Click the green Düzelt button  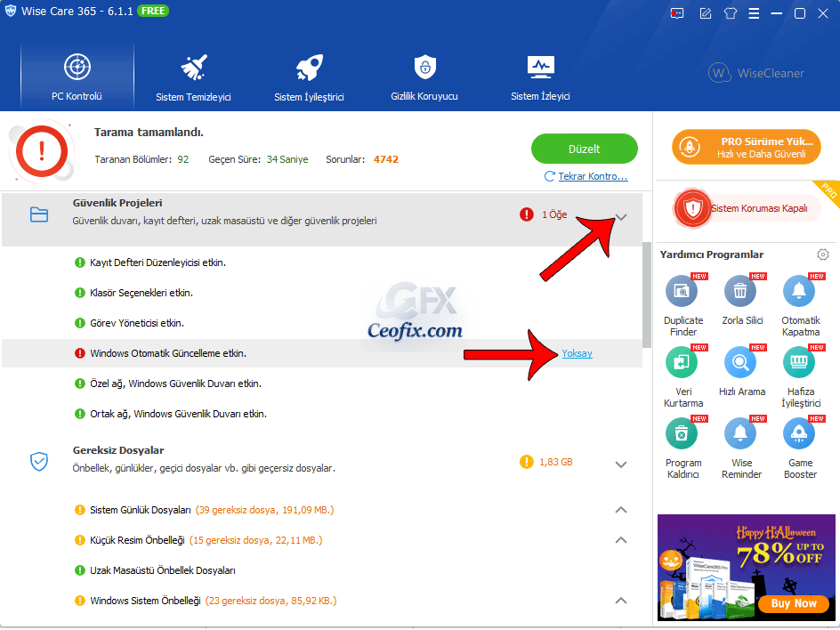584,149
